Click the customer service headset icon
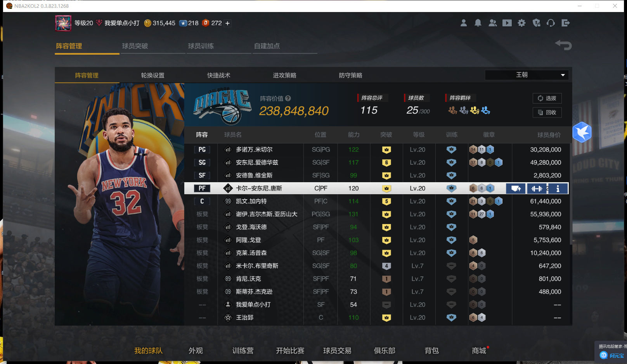 (551, 23)
